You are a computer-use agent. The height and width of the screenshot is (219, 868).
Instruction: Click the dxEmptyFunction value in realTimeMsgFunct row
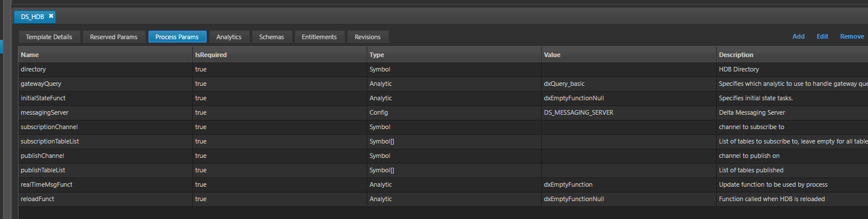568,184
